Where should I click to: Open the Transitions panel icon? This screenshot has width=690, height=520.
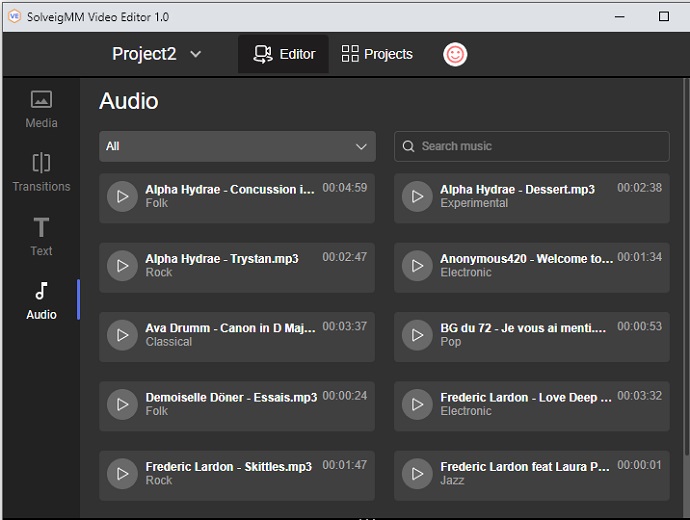click(x=41, y=163)
